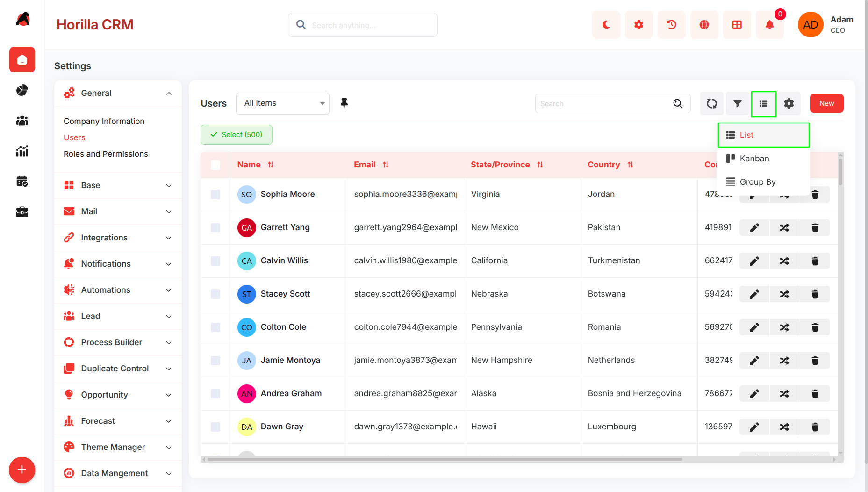Open the briefcase sidebar icon
The height and width of the screenshot is (492, 868).
pyautogui.click(x=22, y=212)
